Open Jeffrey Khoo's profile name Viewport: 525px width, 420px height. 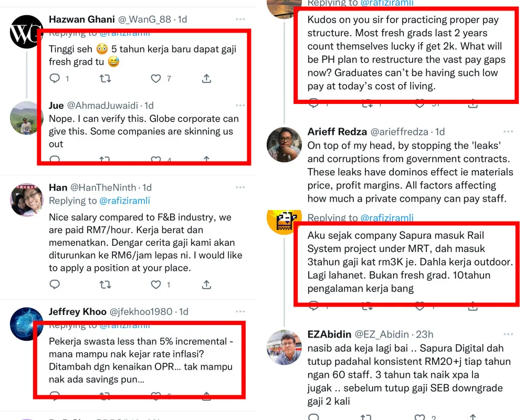tap(77, 312)
